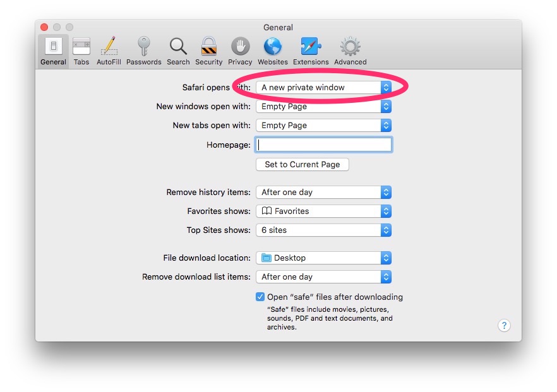The width and height of the screenshot is (557, 392).
Task: Open the 'Remove download list items' dropdown
Action: tap(323, 276)
